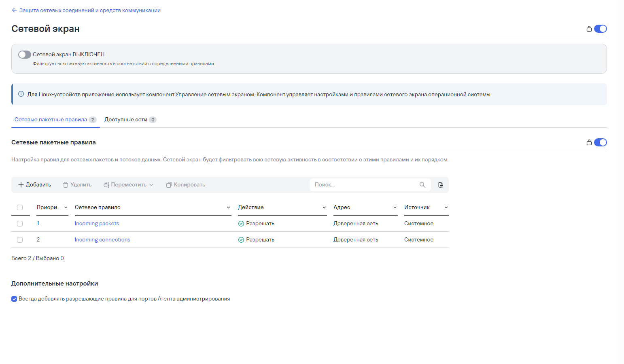The height and width of the screenshot is (364, 624).
Task: Click priority 1 cell
Action: (38, 224)
